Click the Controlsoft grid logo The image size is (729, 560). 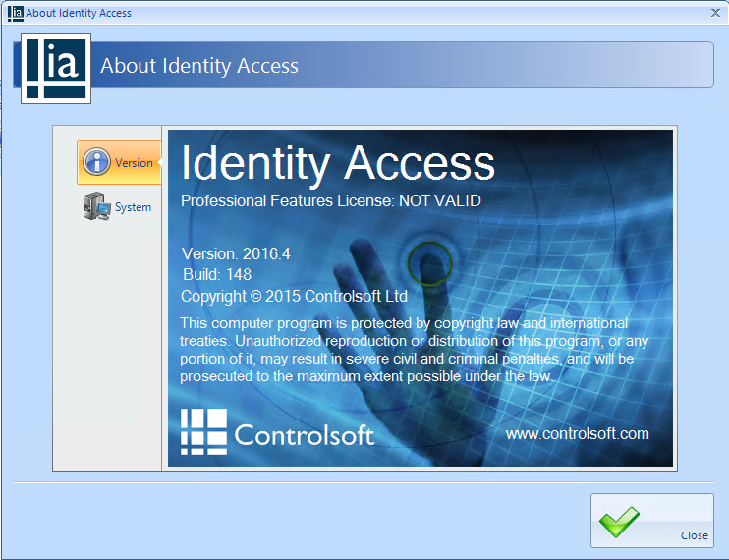[203, 431]
